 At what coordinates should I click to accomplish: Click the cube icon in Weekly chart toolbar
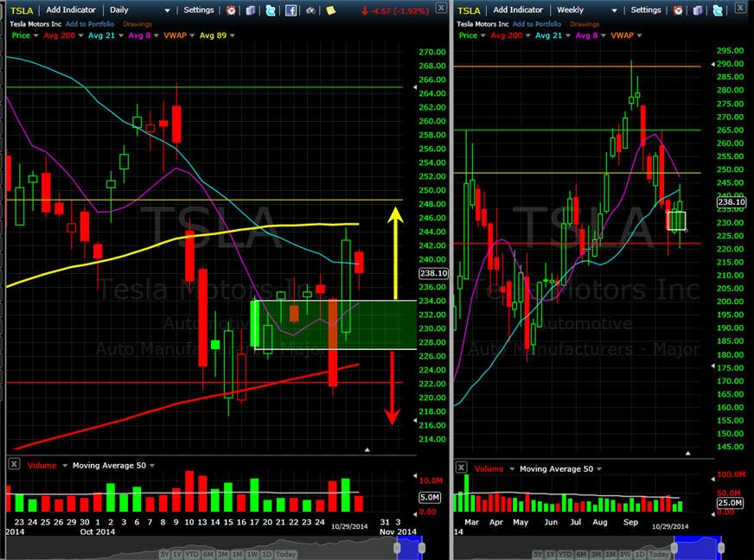698,10
